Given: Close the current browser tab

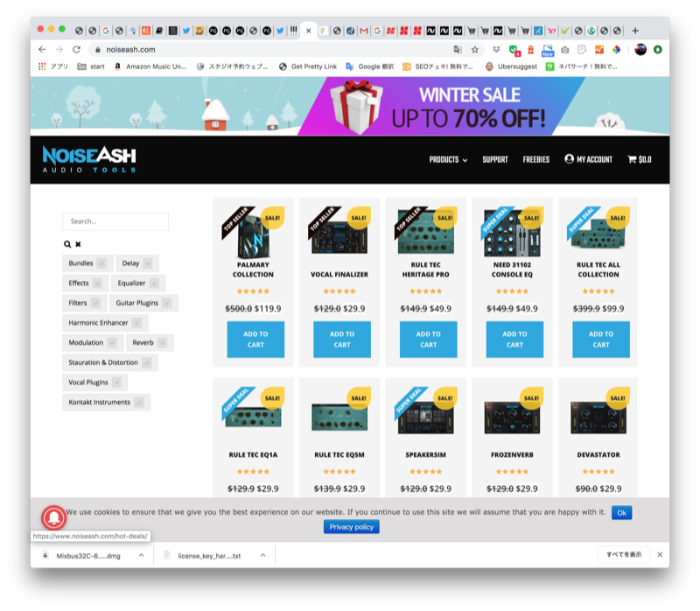Looking at the screenshot, I should click(309, 31).
